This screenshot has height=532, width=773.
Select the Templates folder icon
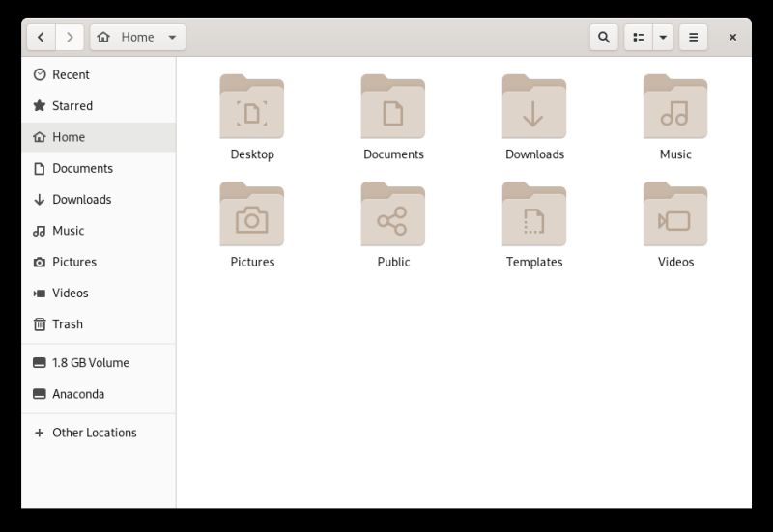pyautogui.click(x=534, y=214)
